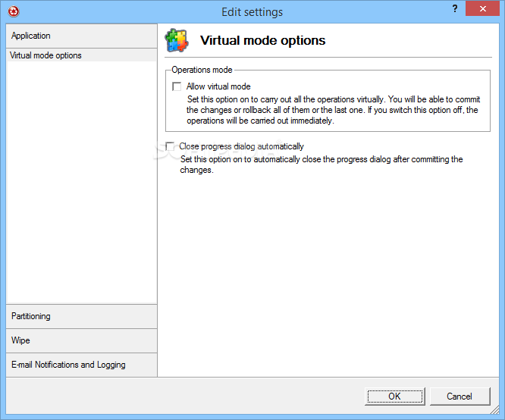
Task: Click the red app icon in title bar
Action: (x=14, y=11)
